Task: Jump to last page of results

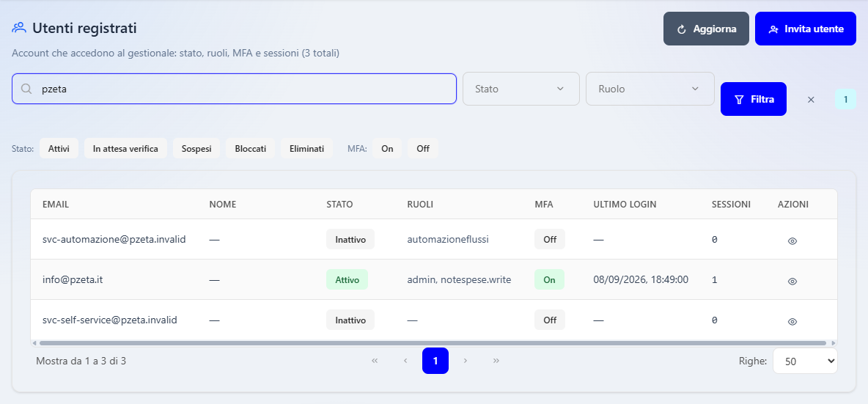Action: click(496, 361)
